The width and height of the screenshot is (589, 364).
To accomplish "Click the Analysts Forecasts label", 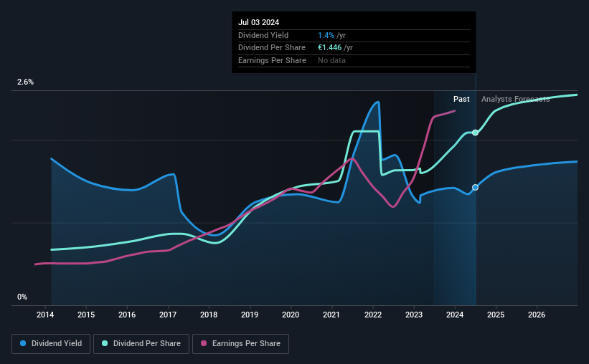I will point(515,99).
